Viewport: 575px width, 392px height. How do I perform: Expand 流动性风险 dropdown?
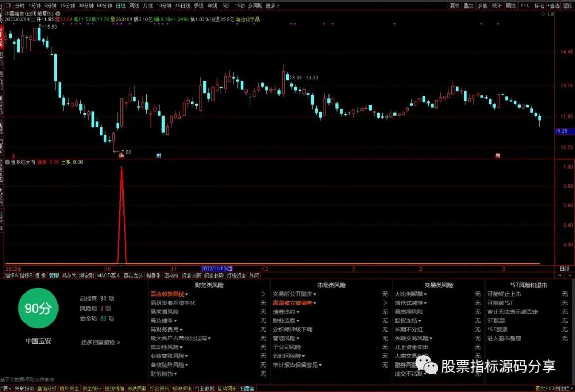[167, 347]
